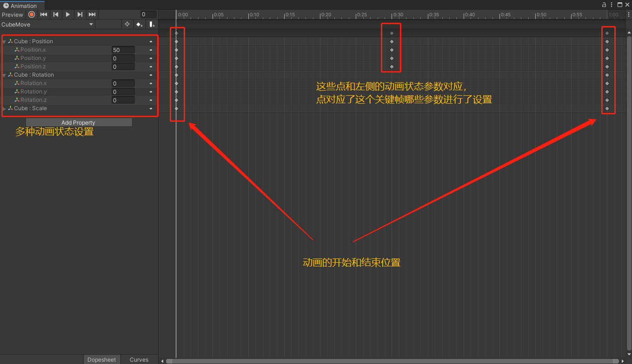The height and width of the screenshot is (364, 632).
Task: Collapse the Cube : Position group
Action: (x=4, y=42)
